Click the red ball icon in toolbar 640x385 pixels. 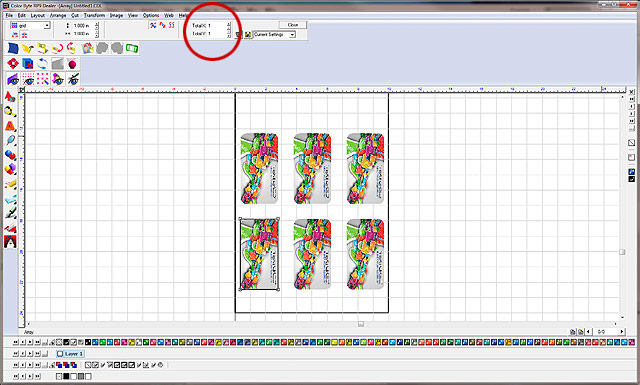click(x=72, y=64)
